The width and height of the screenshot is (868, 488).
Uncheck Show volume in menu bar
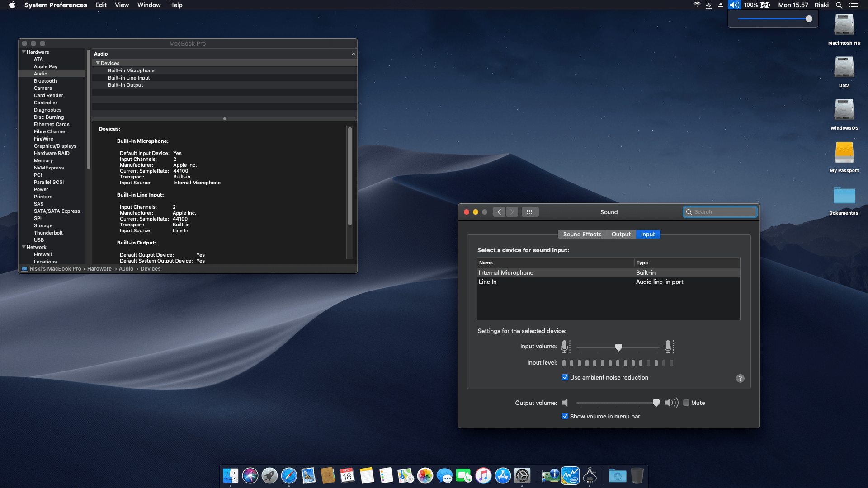[x=565, y=416]
